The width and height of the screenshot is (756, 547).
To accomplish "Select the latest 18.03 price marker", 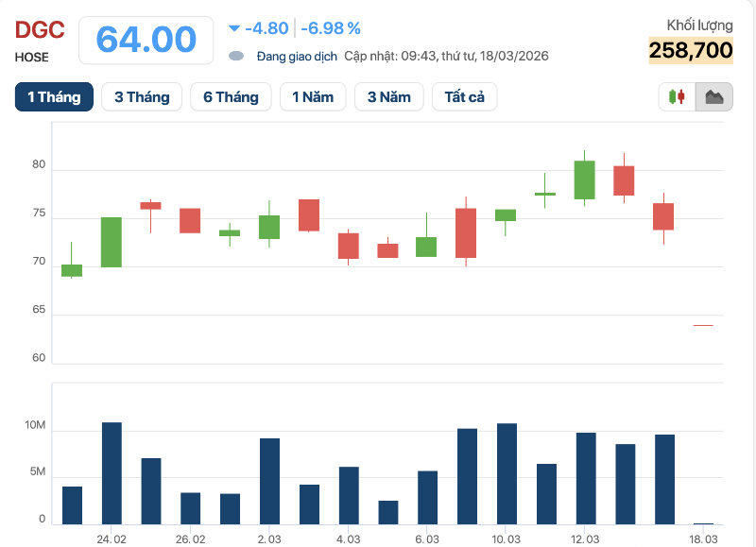I will pyautogui.click(x=703, y=325).
